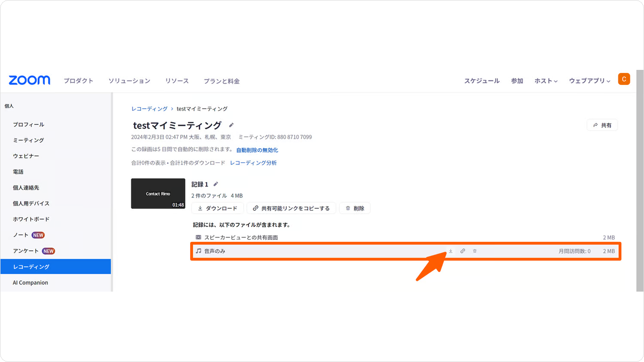
Task: Open プロダクト menu
Action: [x=78, y=80]
